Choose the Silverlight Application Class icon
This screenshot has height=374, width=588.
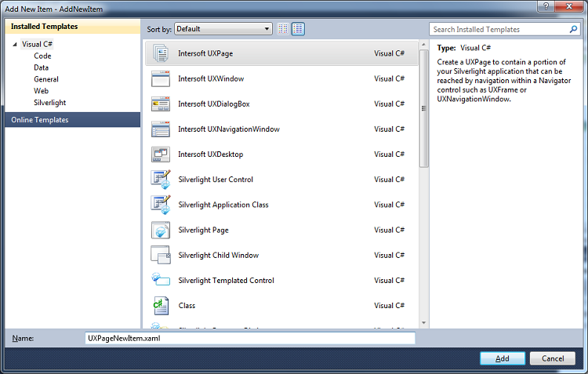(x=161, y=205)
